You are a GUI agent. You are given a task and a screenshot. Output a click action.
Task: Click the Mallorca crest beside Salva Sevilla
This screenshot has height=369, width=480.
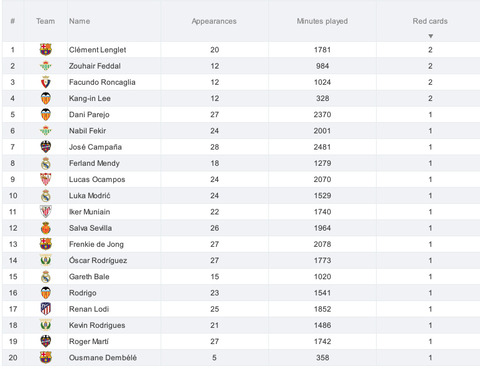click(46, 228)
